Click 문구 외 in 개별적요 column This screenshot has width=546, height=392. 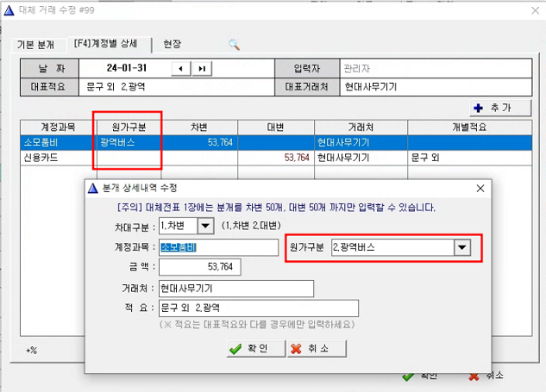click(x=425, y=158)
